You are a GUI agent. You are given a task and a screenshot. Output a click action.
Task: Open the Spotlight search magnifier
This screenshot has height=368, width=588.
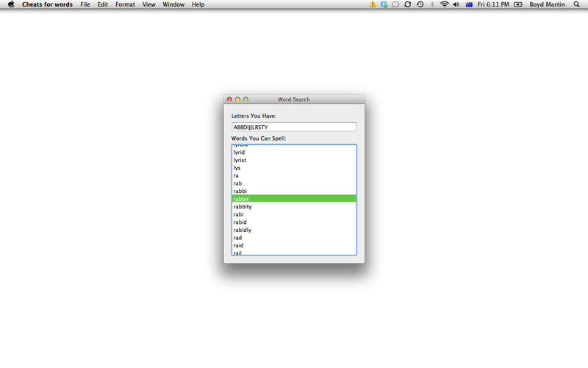click(577, 4)
